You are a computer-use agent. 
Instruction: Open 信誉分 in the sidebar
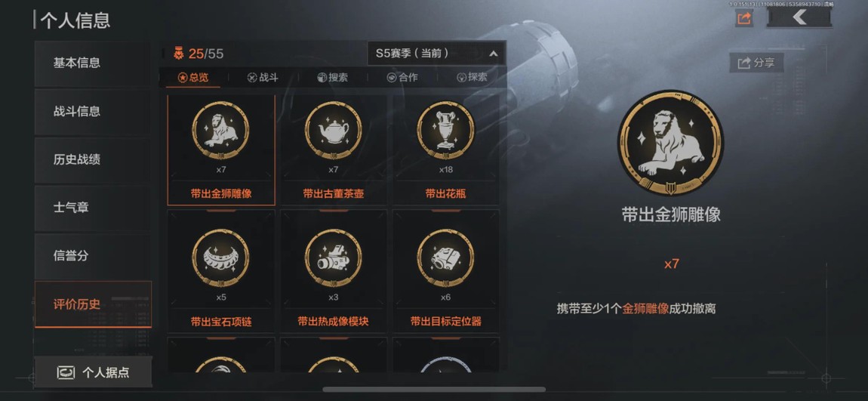pyautogui.click(x=92, y=256)
